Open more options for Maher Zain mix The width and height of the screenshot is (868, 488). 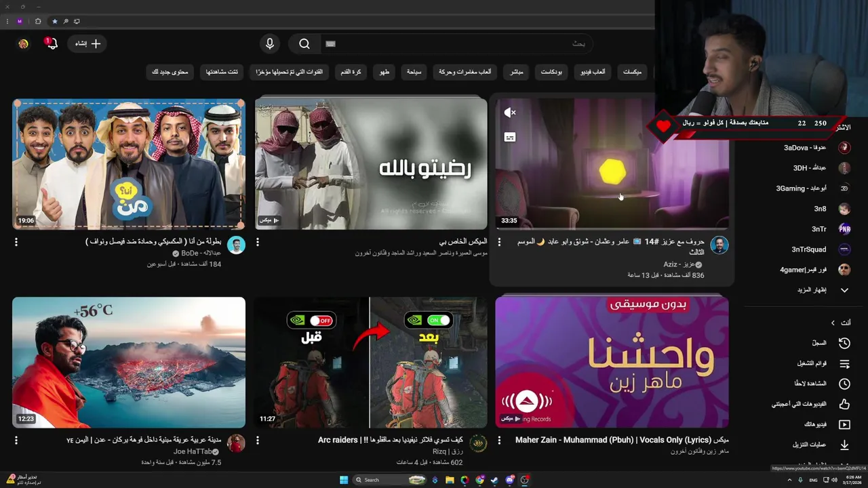tap(499, 441)
